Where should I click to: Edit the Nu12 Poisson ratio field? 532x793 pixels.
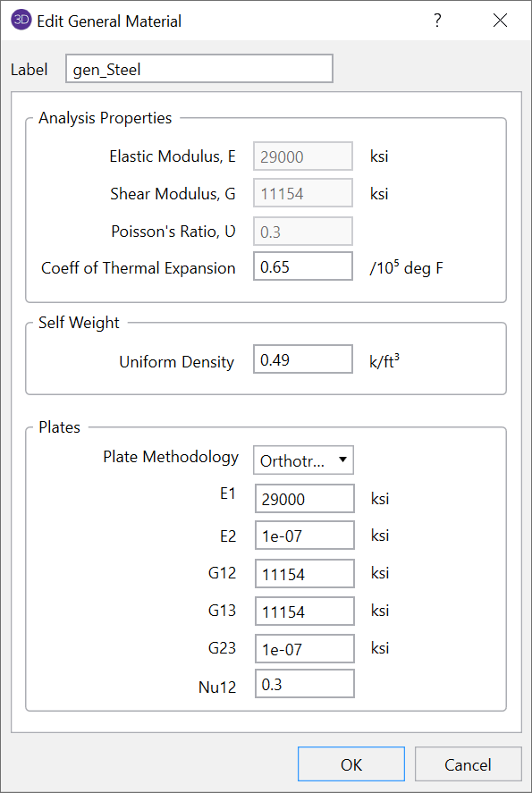point(302,683)
